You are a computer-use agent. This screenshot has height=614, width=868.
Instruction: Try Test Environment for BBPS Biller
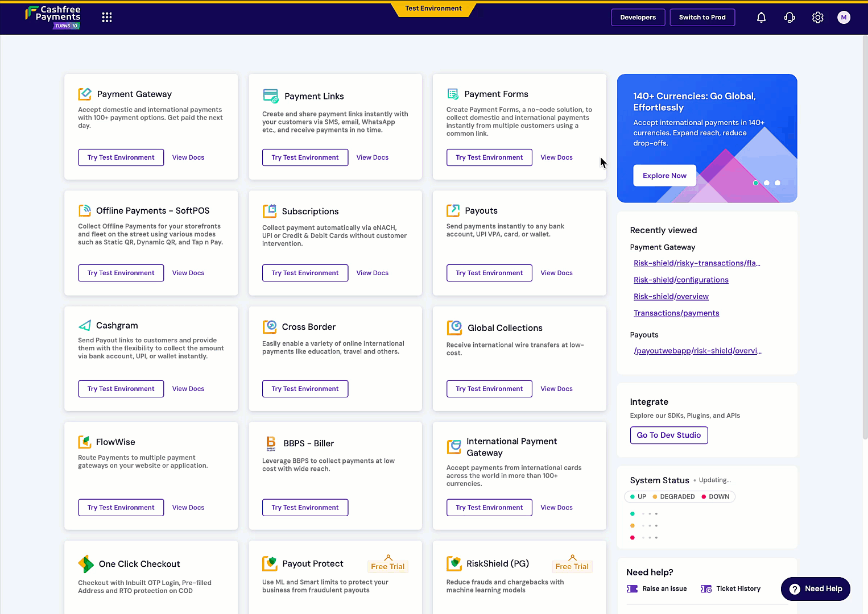(x=305, y=508)
